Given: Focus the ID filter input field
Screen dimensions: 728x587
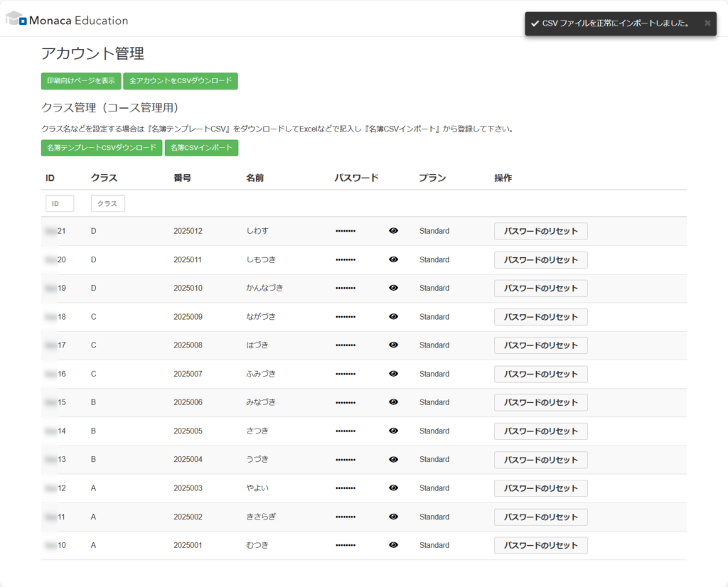Looking at the screenshot, I should coord(60,203).
